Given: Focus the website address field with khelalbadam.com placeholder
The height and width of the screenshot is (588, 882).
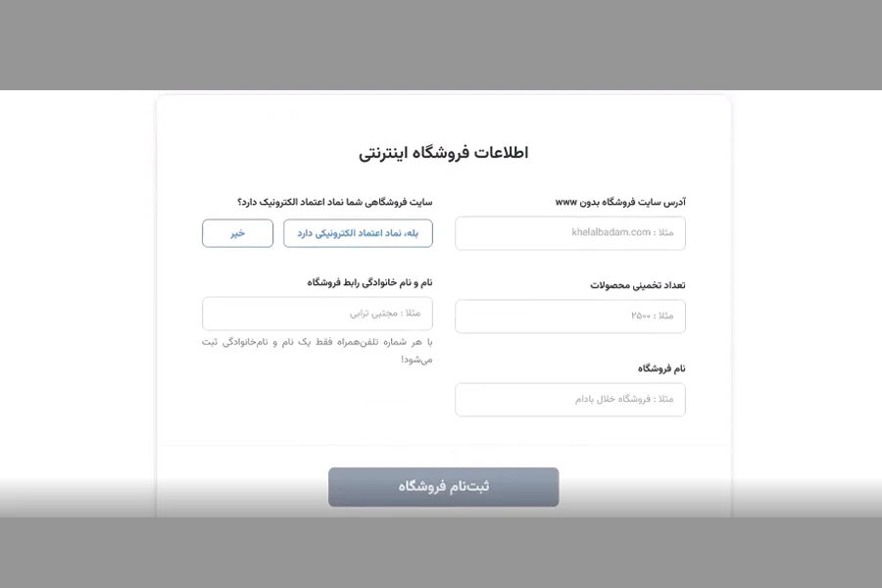Looking at the screenshot, I should tap(569, 233).
